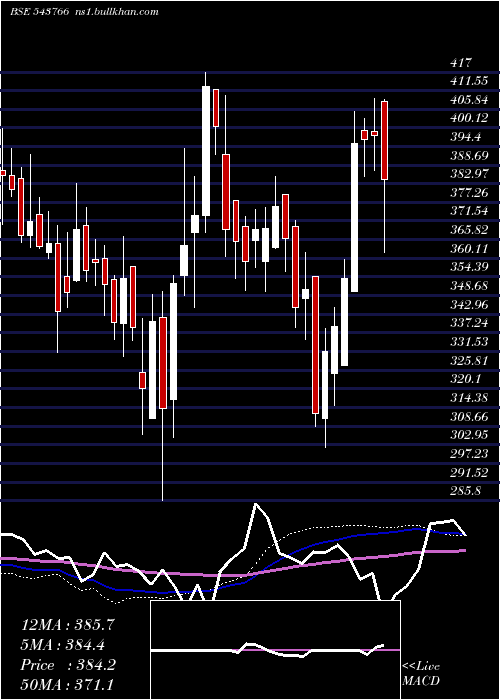Click the 12MA : 385.7 reading
Viewport: 500px width, 700px height.
click(x=68, y=625)
